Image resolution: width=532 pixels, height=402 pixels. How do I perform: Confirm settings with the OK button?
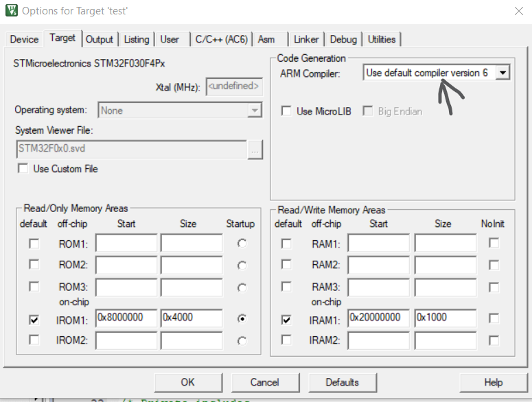(188, 383)
